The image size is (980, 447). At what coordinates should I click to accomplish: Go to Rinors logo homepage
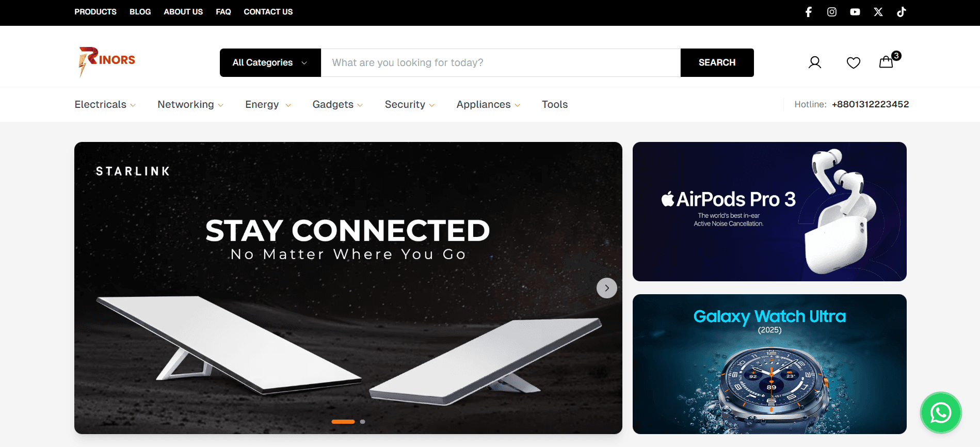[107, 62]
